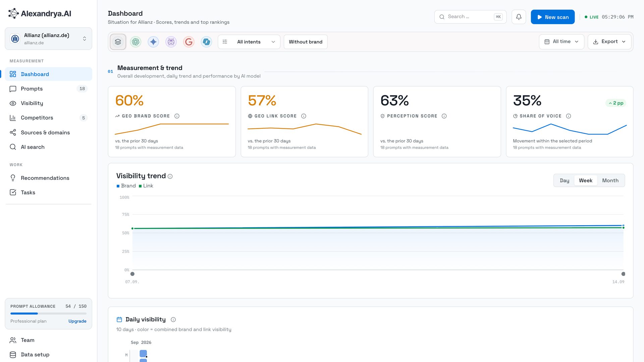
Task: Open the Allianz brand switcher
Action: coord(48,39)
